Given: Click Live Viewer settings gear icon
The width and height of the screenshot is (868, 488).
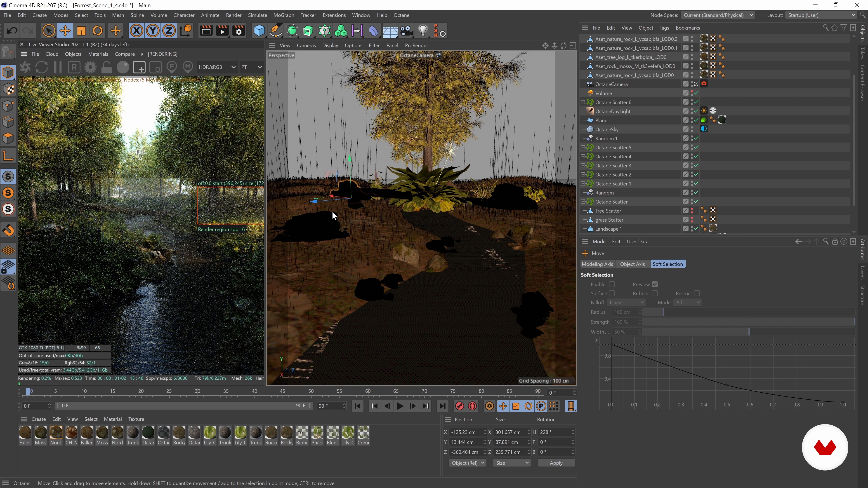Looking at the screenshot, I should [x=90, y=67].
